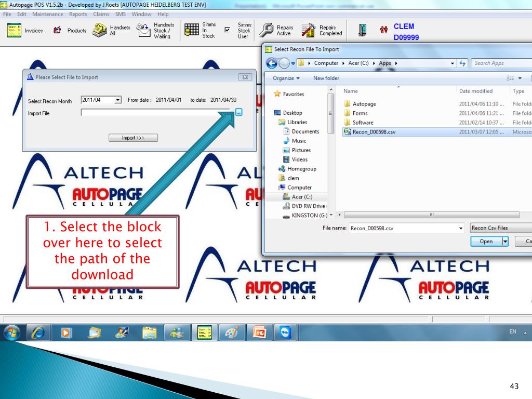
Task: Open Handsets Stock / Waiting envelope icon
Action: pos(143,30)
